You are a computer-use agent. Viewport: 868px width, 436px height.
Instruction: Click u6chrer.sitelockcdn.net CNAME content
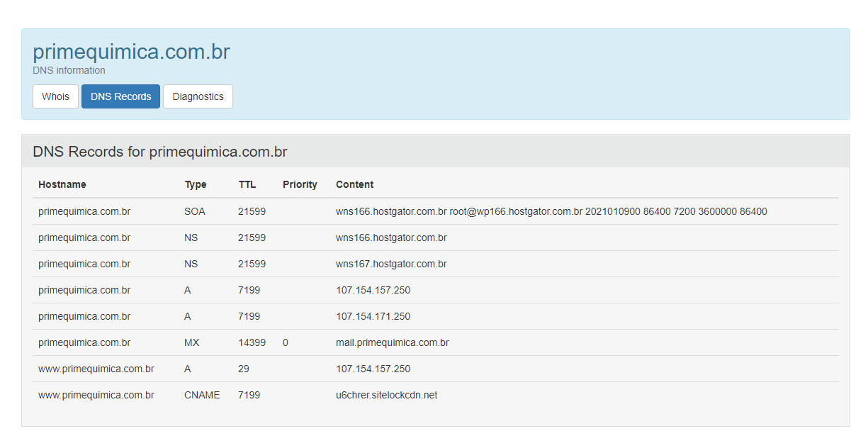[x=387, y=395]
